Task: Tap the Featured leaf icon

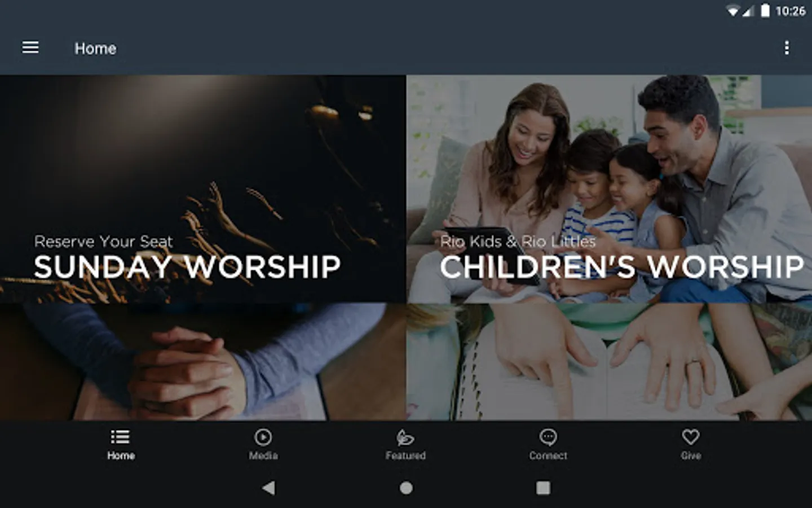Action: 405,437
